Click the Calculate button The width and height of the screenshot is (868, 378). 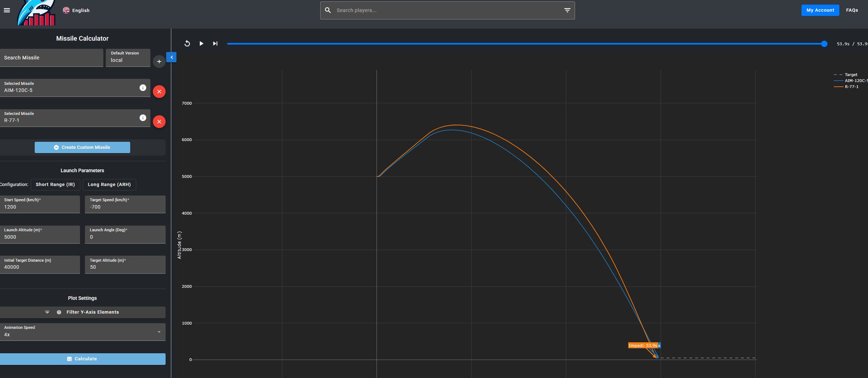tap(83, 359)
